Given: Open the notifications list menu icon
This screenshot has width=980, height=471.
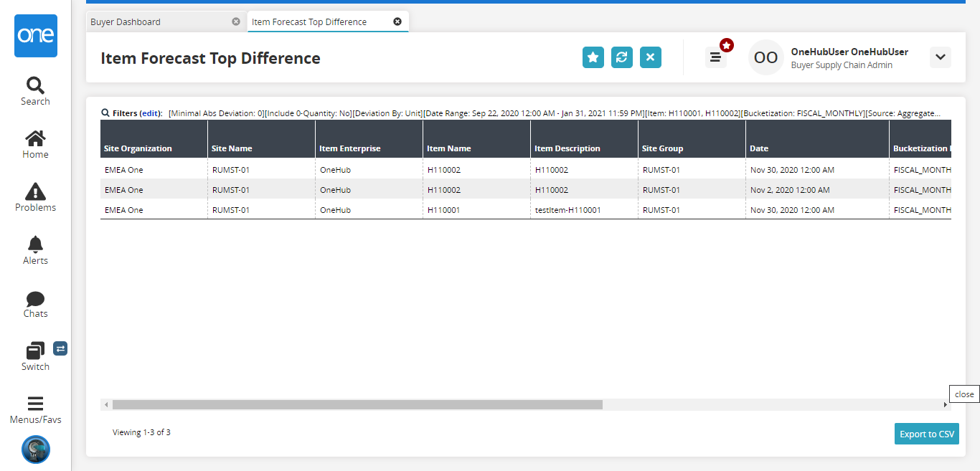Looking at the screenshot, I should coord(715,57).
